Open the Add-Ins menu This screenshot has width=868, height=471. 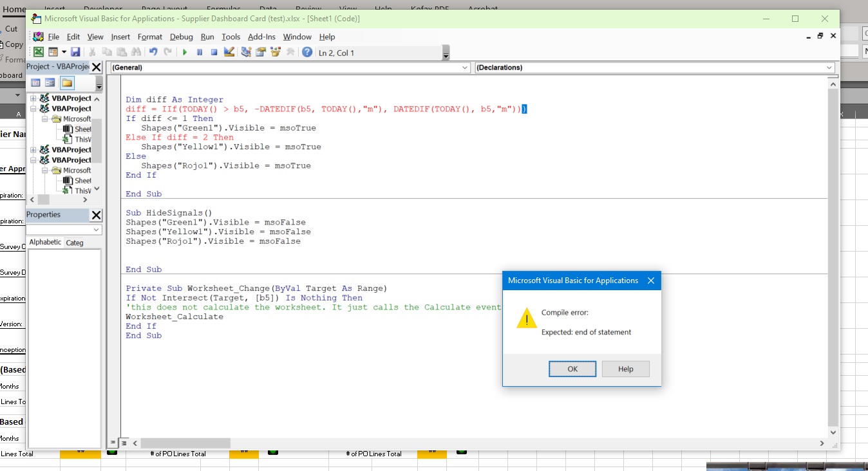(261, 37)
